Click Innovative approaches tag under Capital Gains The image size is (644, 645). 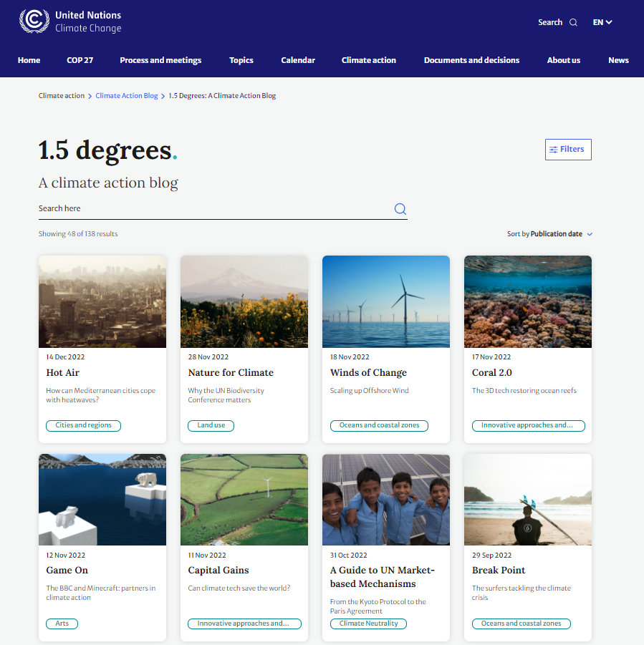click(244, 624)
